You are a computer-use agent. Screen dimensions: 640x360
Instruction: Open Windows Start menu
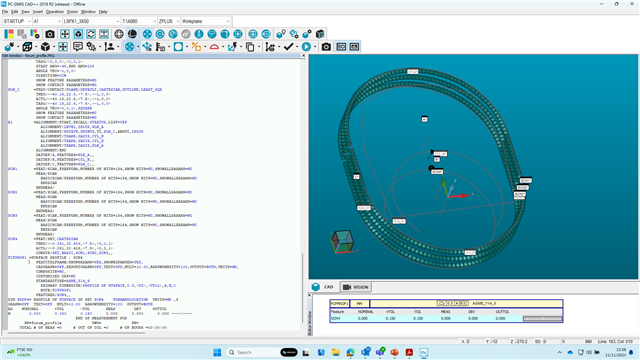217,352
